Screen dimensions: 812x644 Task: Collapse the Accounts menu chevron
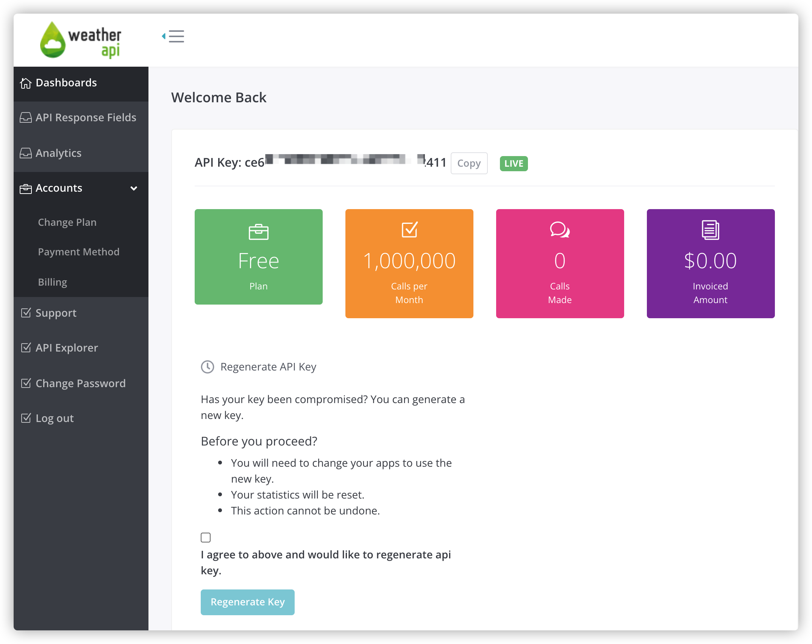coord(134,188)
